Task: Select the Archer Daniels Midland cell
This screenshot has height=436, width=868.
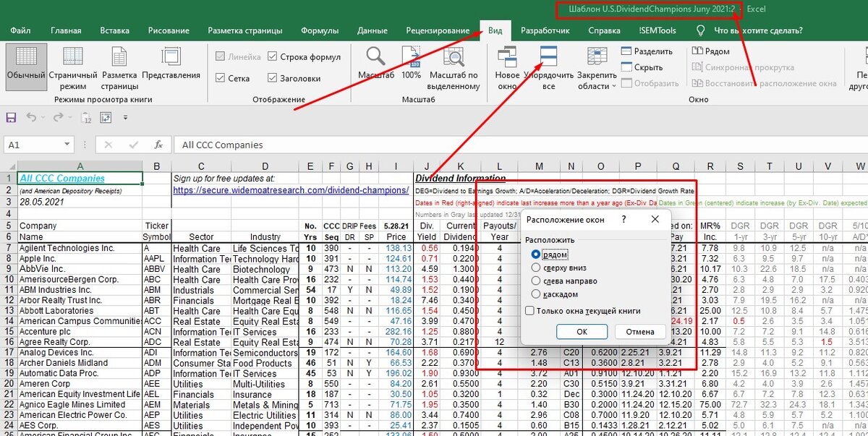Action: click(80, 362)
